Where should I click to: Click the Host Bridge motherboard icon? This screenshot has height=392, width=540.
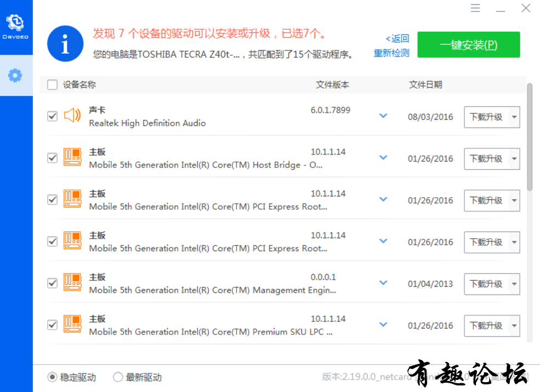[x=72, y=157]
